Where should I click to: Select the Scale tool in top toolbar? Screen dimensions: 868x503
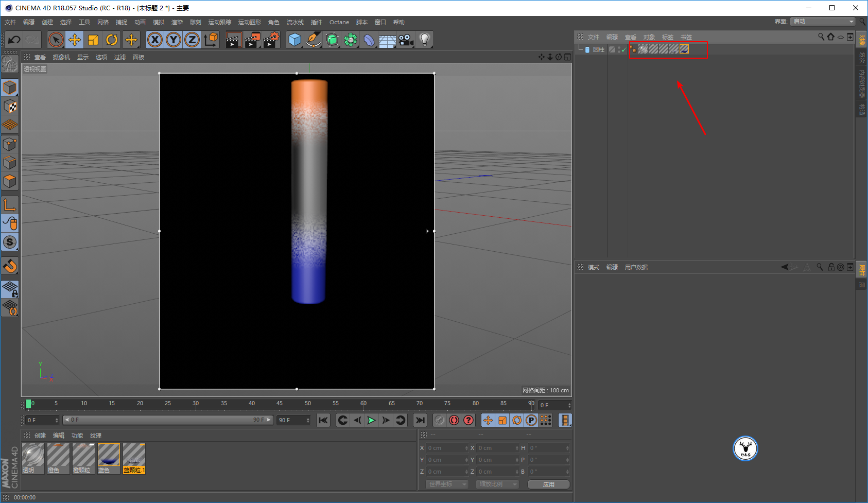click(93, 40)
